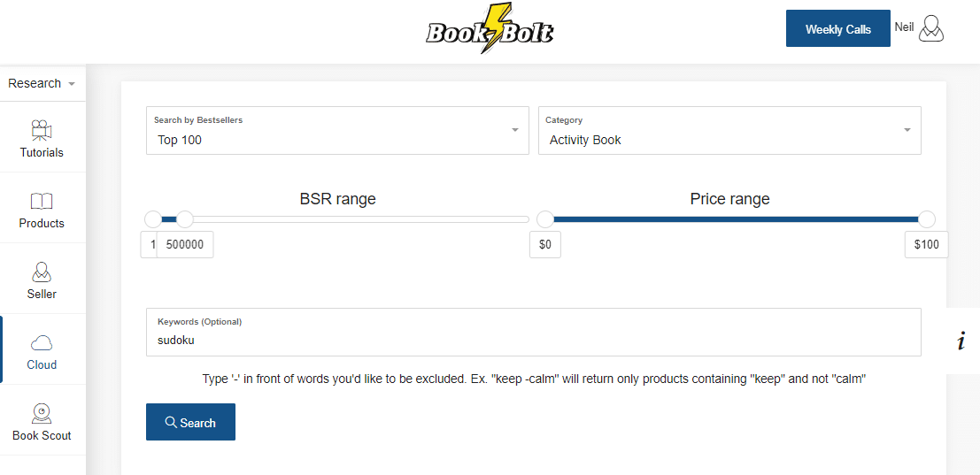This screenshot has height=475, width=980.
Task: Open the Cloud icon in sidebar
Action: click(42, 342)
